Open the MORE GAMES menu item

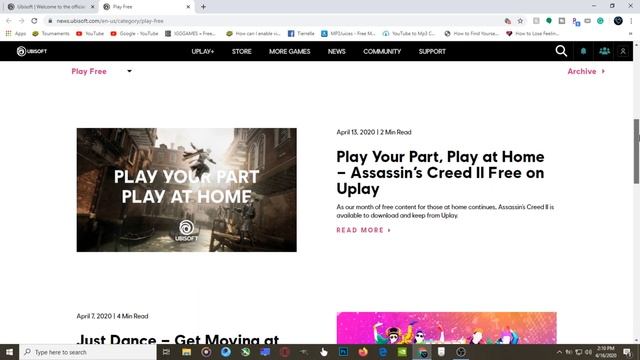tap(289, 51)
